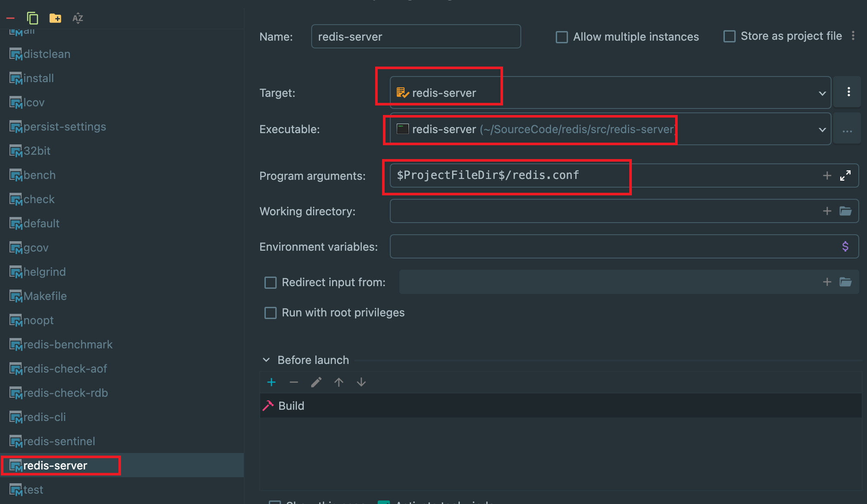The image size is (867, 504).
Task: Enable Allow multiple instances checkbox
Action: [x=562, y=37]
